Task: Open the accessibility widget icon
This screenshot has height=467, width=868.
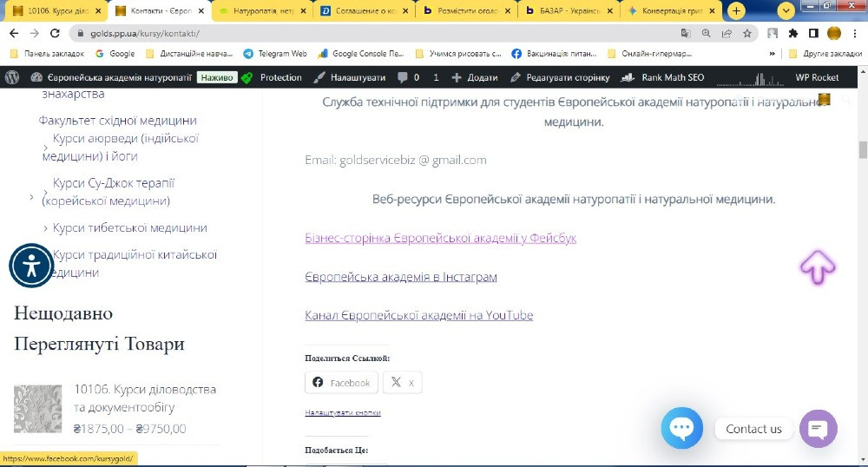Action: coord(31,266)
